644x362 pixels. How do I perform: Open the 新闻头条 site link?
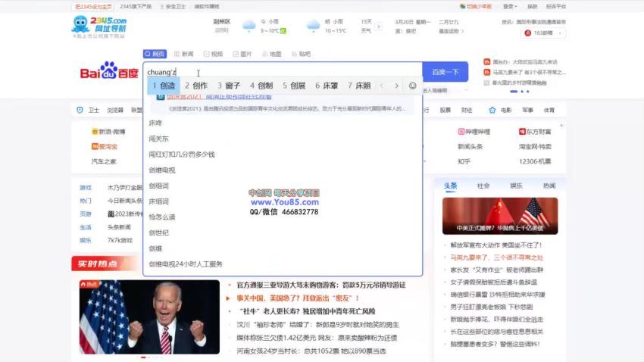(470, 146)
